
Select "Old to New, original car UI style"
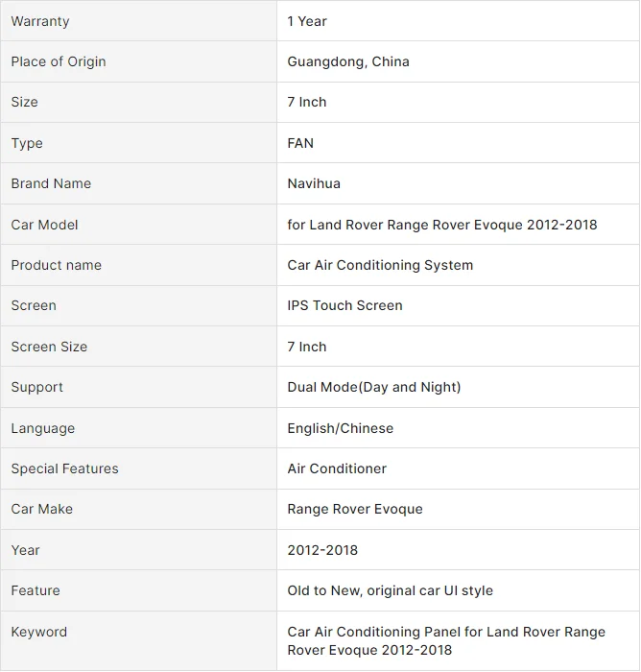click(x=390, y=590)
